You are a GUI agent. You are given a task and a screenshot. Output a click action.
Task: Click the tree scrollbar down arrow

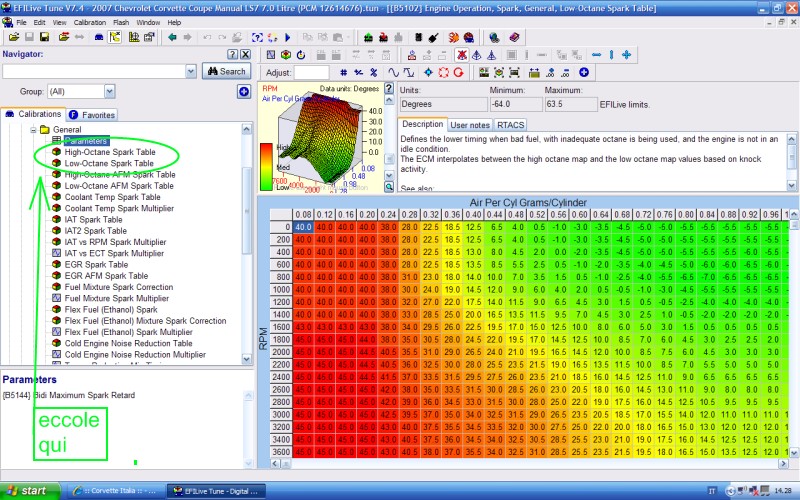pyautogui.click(x=247, y=359)
